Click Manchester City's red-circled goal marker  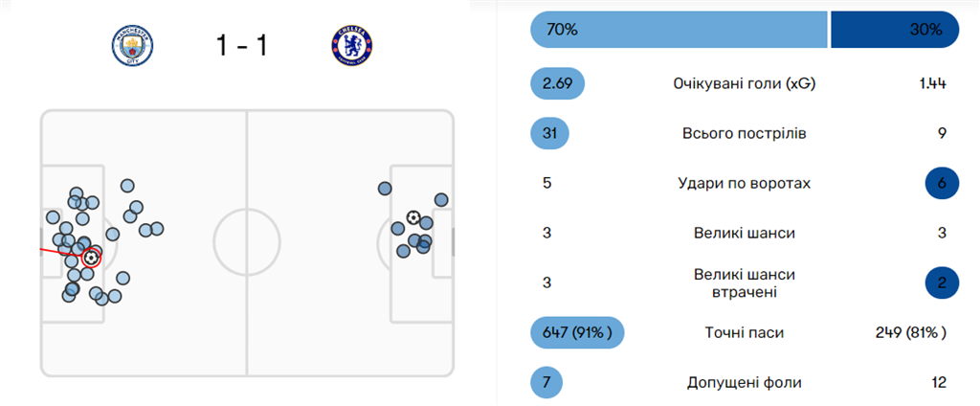90,257
